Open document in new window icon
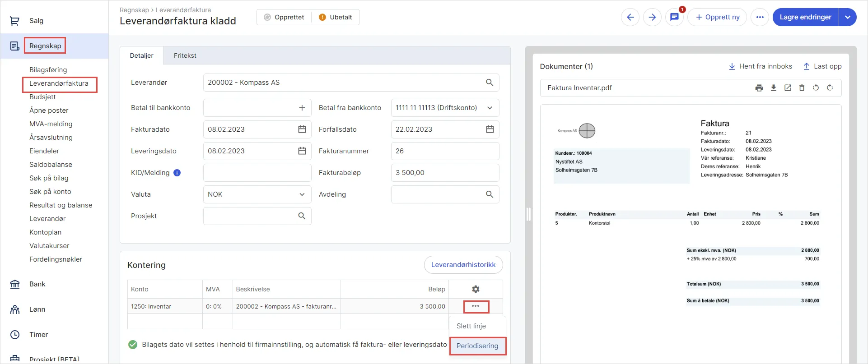Screen dimensions: 868x364 coord(788,88)
